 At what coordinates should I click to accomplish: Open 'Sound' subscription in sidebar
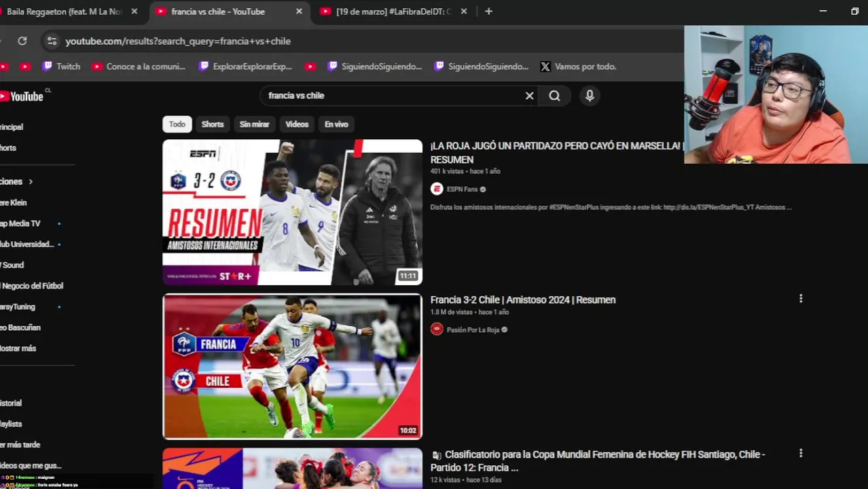click(12, 265)
